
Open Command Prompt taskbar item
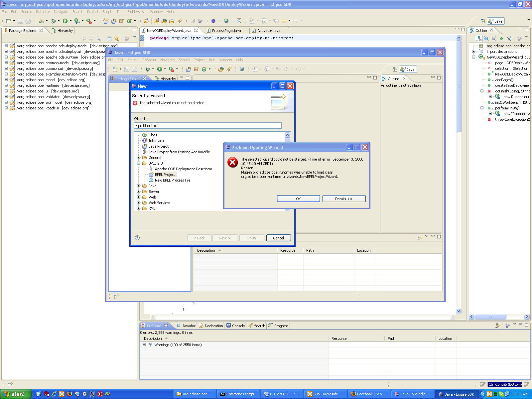[238, 394]
